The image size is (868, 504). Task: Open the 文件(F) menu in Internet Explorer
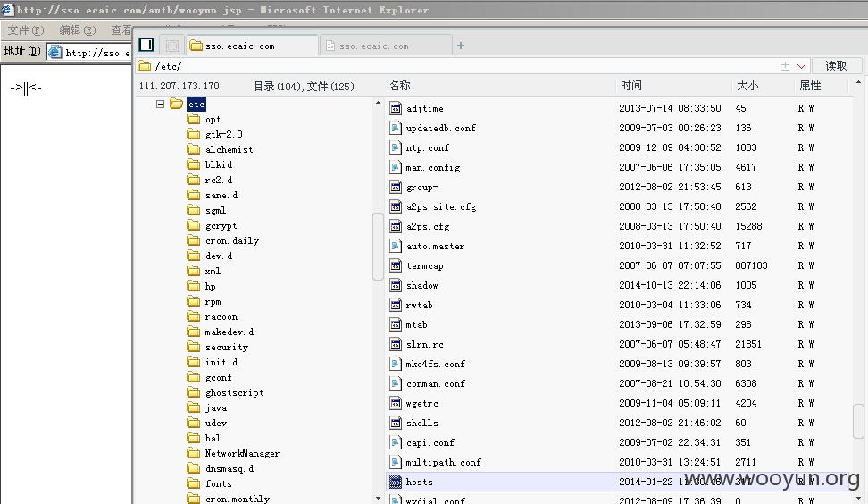tap(26, 29)
